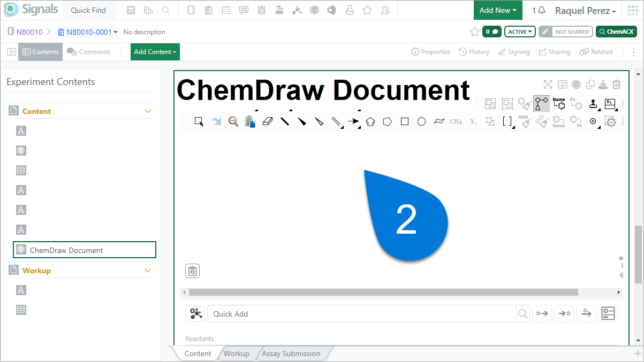Open ChemDraw settings gear

click(x=610, y=121)
